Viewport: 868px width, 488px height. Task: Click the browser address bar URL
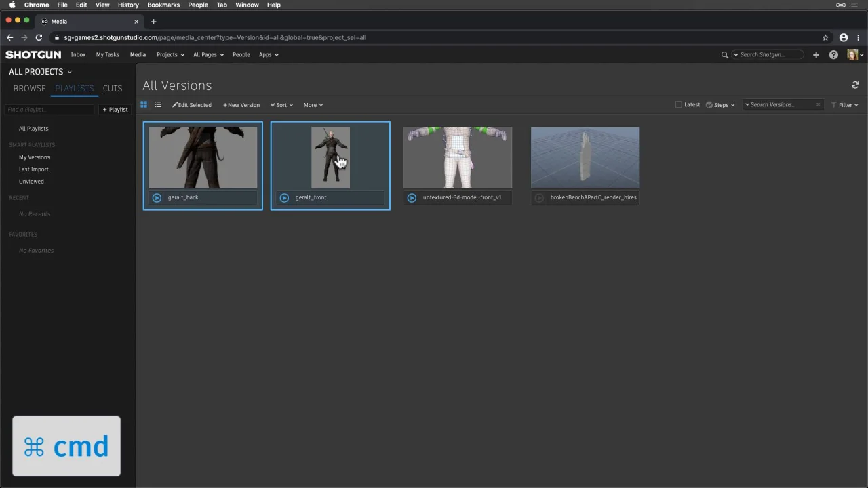pos(215,37)
